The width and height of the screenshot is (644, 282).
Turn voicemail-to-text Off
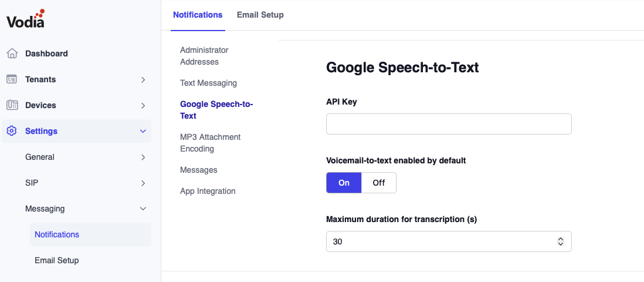click(x=379, y=183)
